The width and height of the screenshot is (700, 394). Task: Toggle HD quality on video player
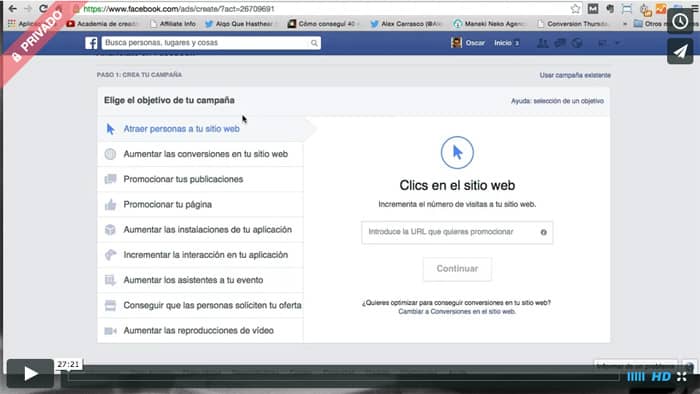661,377
